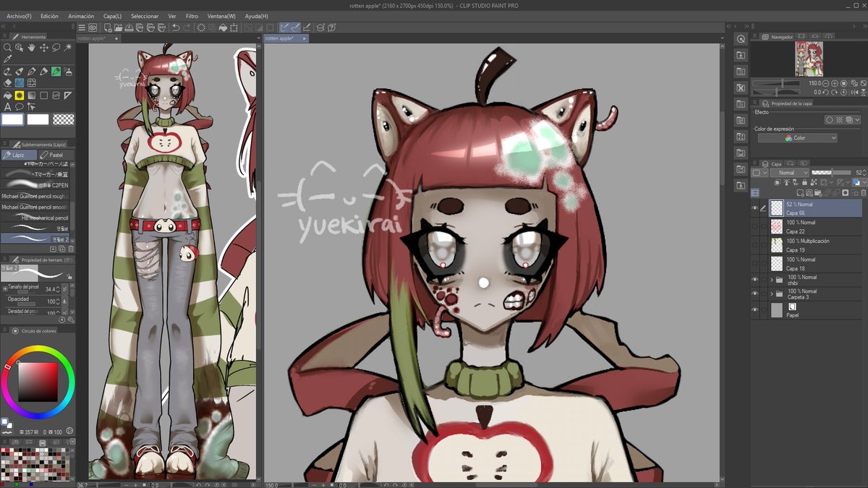Click the Undo arrow in the command bar
This screenshot has height=488, width=868.
click(x=176, y=27)
